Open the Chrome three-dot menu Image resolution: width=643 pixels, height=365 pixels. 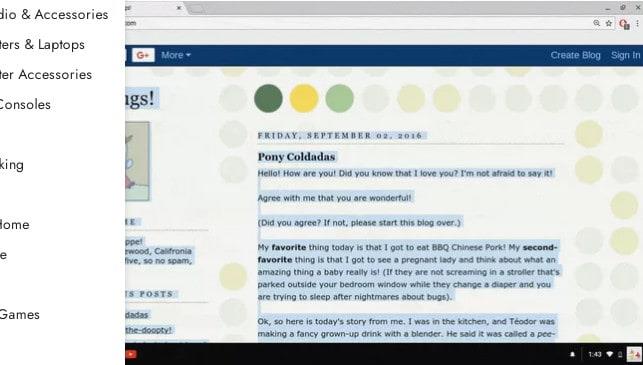638,24
